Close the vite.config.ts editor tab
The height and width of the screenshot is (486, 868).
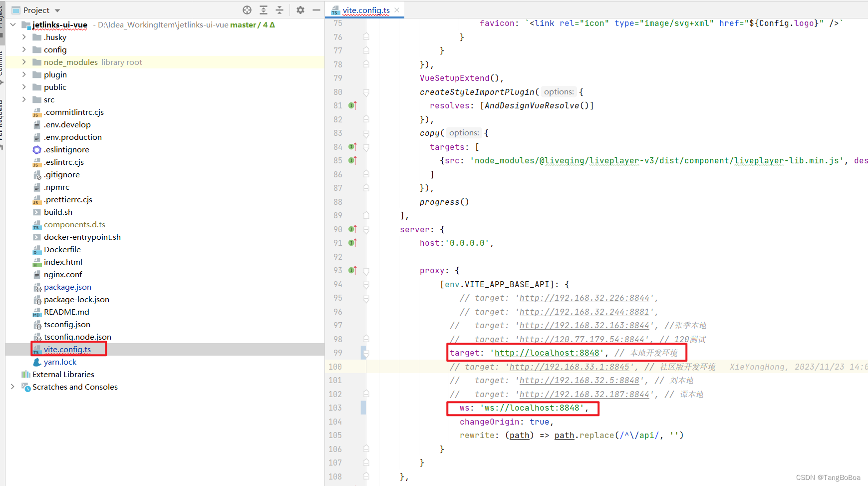(397, 10)
